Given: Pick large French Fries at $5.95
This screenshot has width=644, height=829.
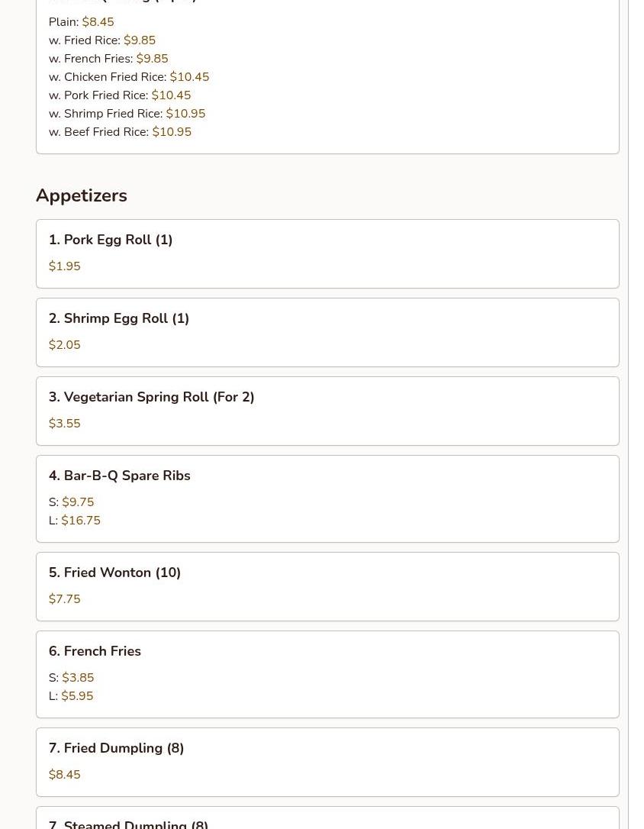Looking at the screenshot, I should point(71,695).
